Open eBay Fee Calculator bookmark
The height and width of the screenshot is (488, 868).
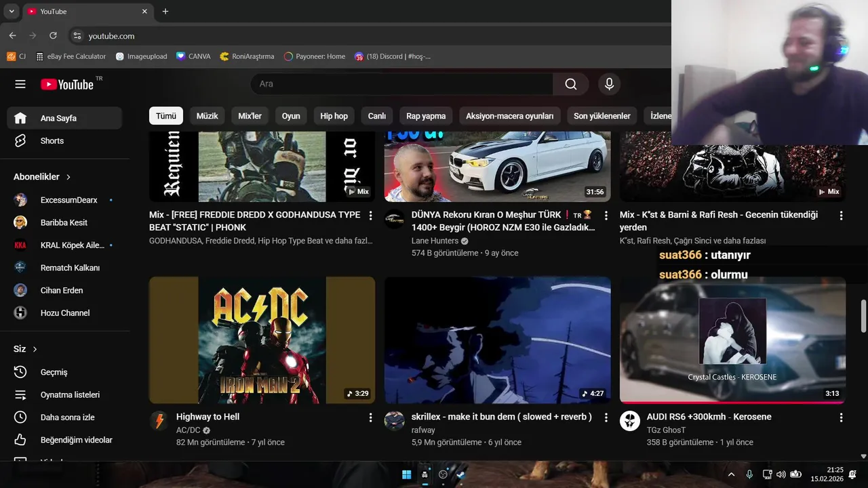point(71,56)
